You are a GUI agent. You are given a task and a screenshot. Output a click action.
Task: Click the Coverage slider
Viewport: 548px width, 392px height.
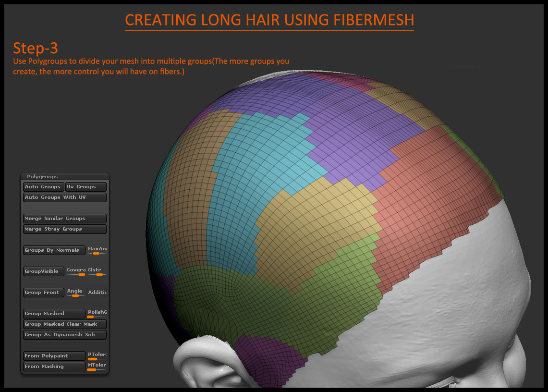click(x=76, y=271)
